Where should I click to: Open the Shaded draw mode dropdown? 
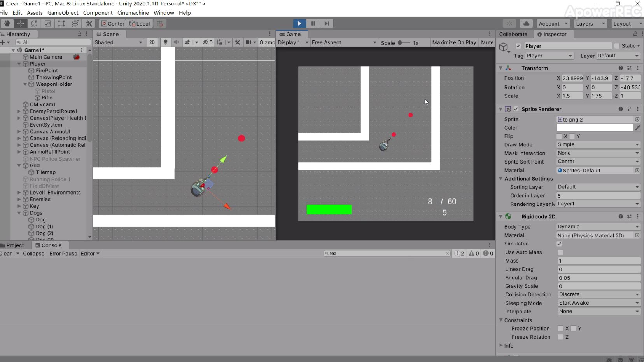[x=119, y=42]
